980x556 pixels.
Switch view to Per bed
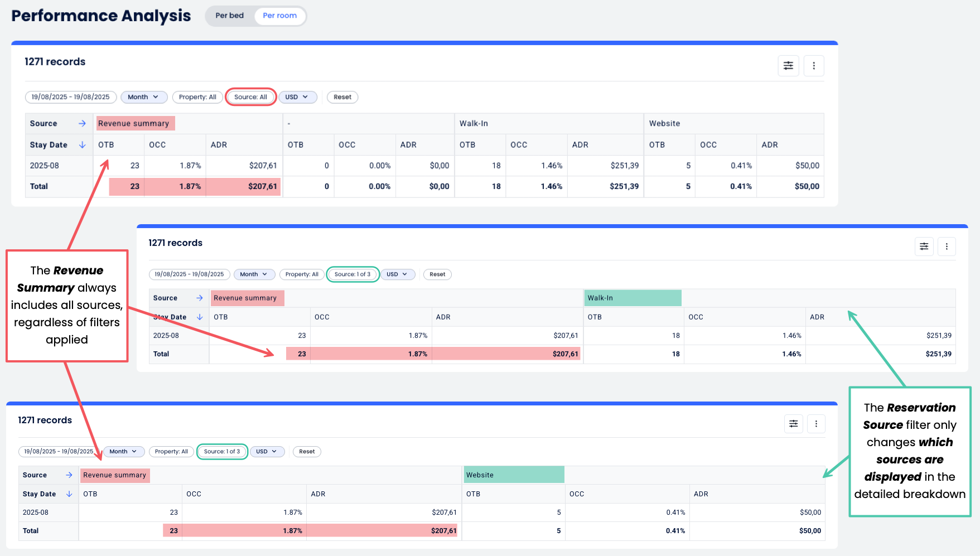(x=230, y=16)
